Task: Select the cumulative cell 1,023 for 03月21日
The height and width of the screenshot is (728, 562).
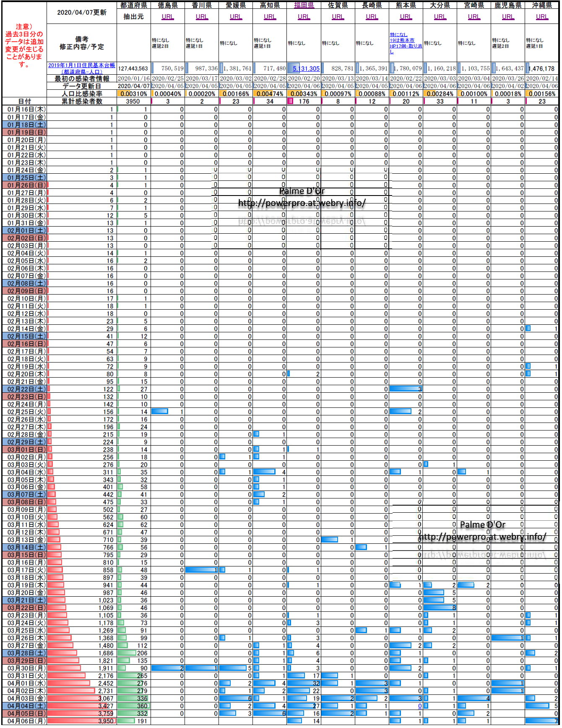Action: 82,600
